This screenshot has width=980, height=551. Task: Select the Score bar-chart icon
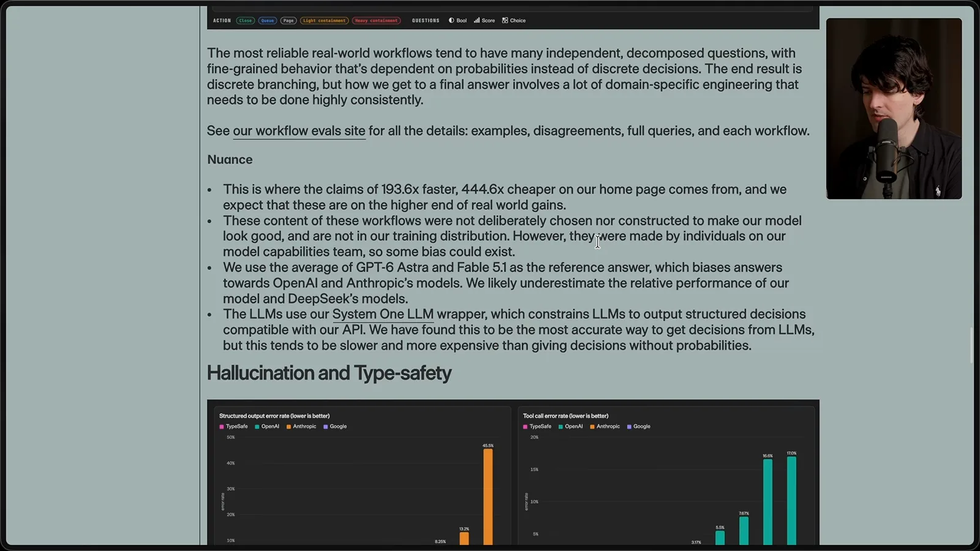477,20
